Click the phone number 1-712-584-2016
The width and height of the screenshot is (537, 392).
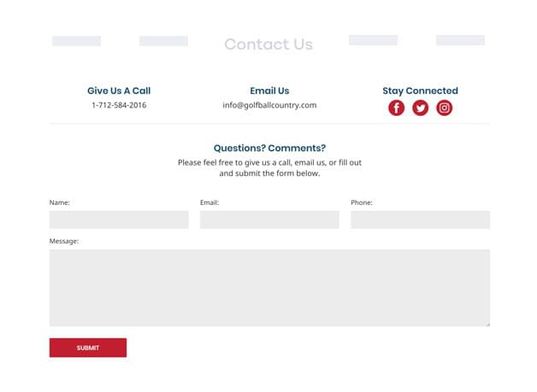point(119,105)
